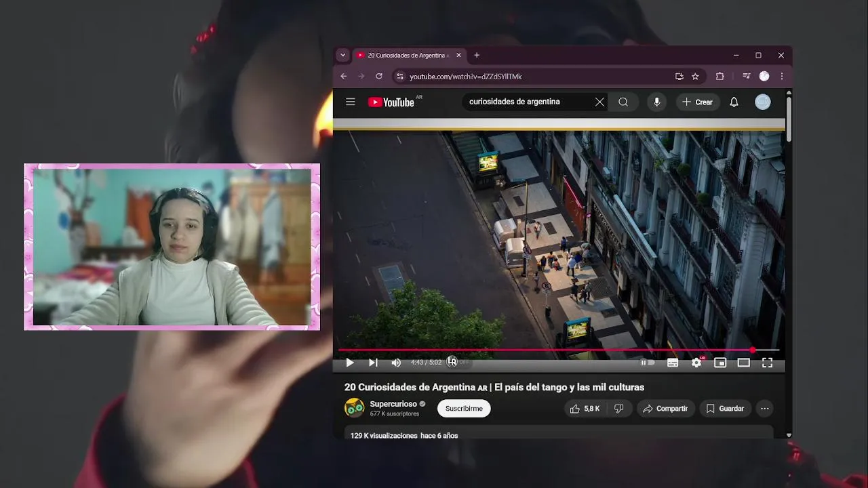The image size is (868, 488).
Task: Open the Chrome three-dot menu
Action: click(x=781, y=77)
